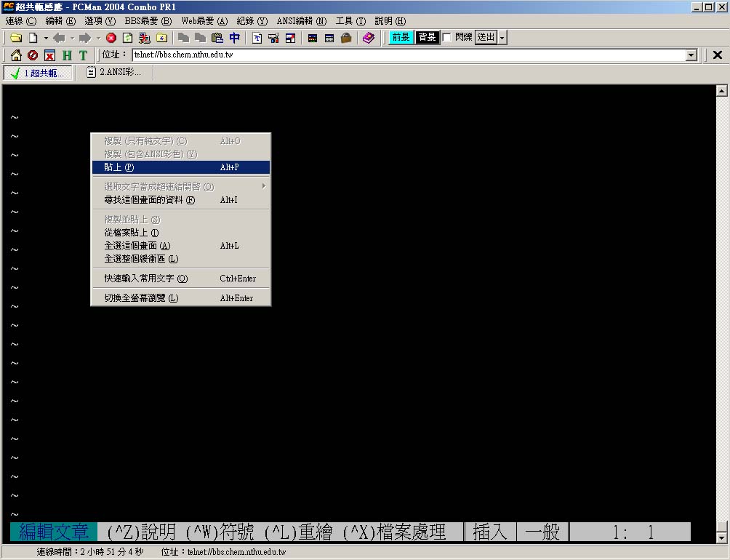The height and width of the screenshot is (560, 730).
Task: Click the telnet address input field
Action: (x=407, y=55)
